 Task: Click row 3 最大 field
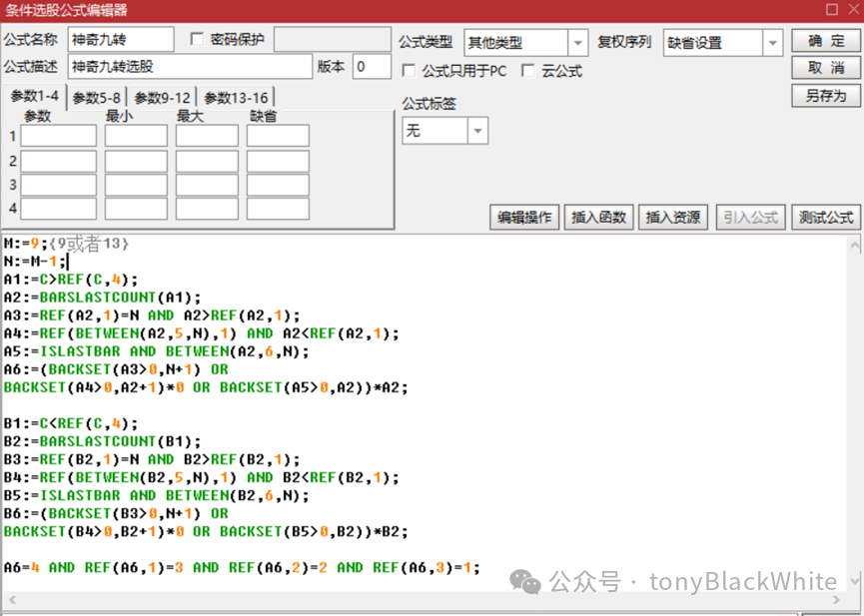[x=207, y=185]
